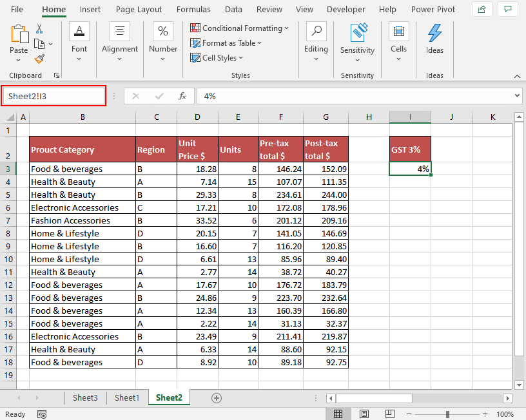Open Conditional Formatting options

pyautogui.click(x=239, y=28)
